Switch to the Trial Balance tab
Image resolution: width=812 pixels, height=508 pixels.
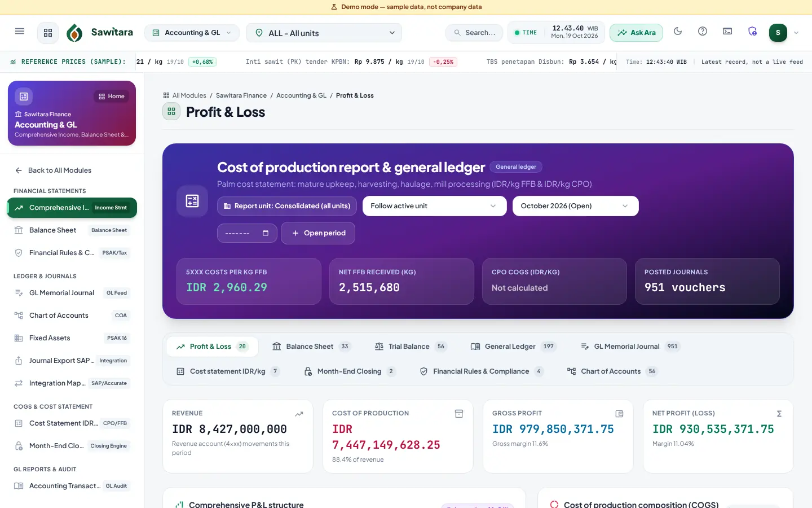coord(410,347)
